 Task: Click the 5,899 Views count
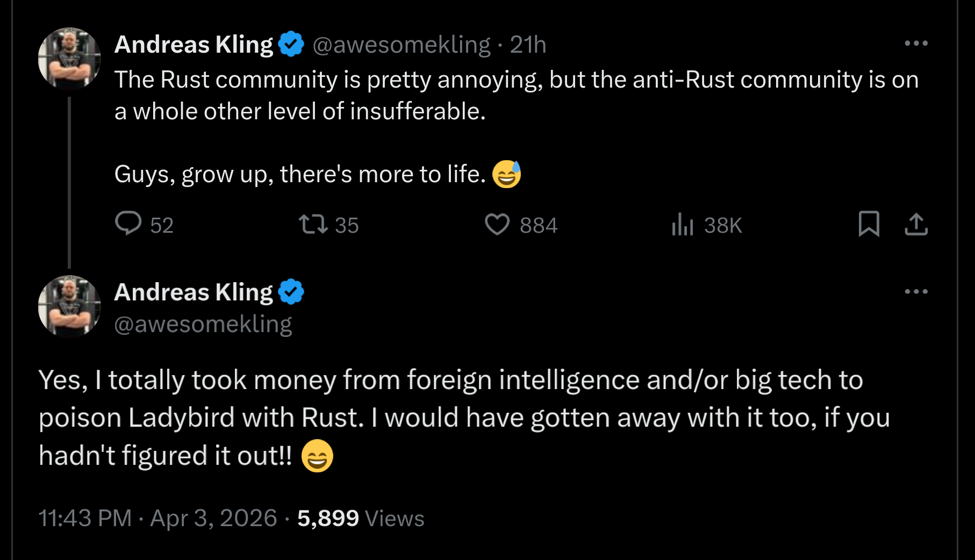point(361,519)
